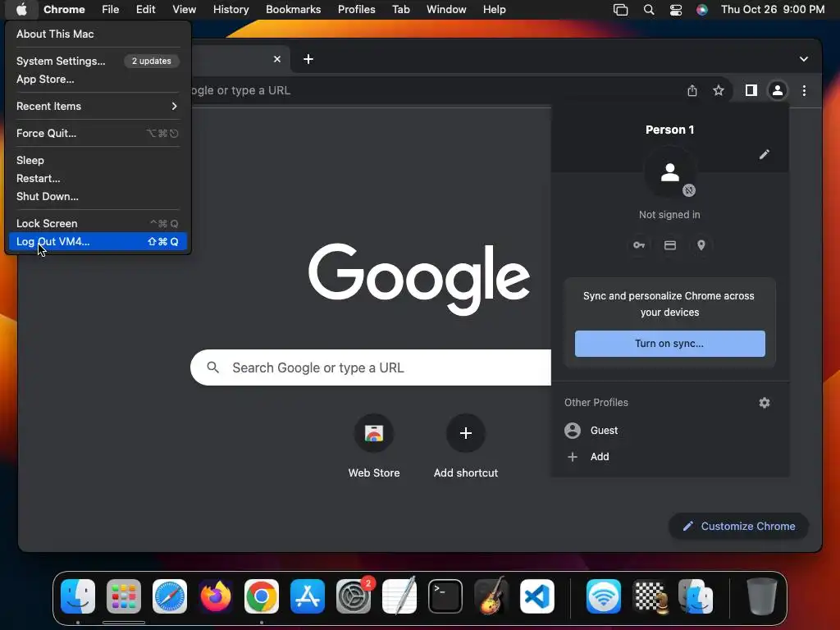Open the History menu
Image resolution: width=840 pixels, height=630 pixels.
[231, 10]
